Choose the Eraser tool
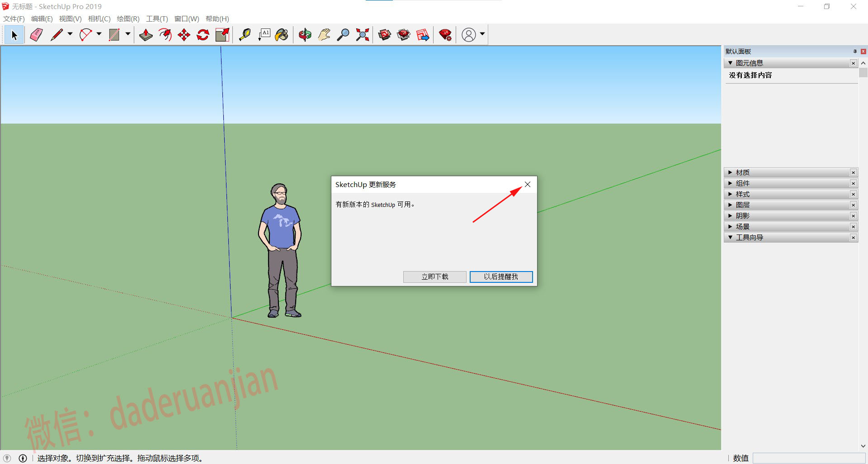Image resolution: width=868 pixels, height=464 pixels. coord(36,35)
